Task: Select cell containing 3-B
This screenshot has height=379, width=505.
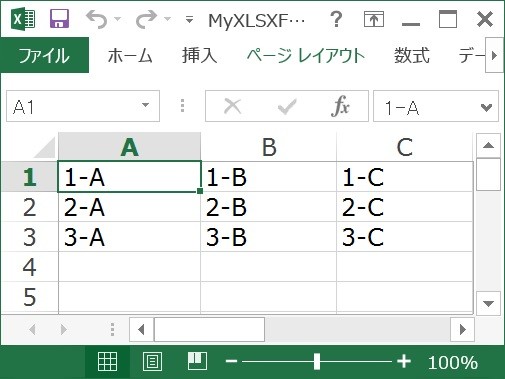Action: tap(269, 237)
